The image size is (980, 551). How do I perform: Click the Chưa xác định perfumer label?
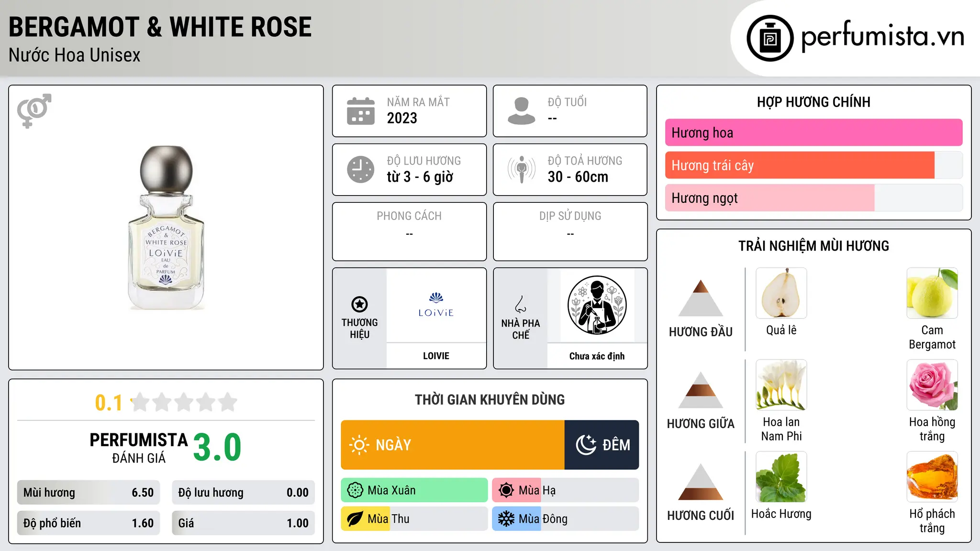[x=597, y=356]
